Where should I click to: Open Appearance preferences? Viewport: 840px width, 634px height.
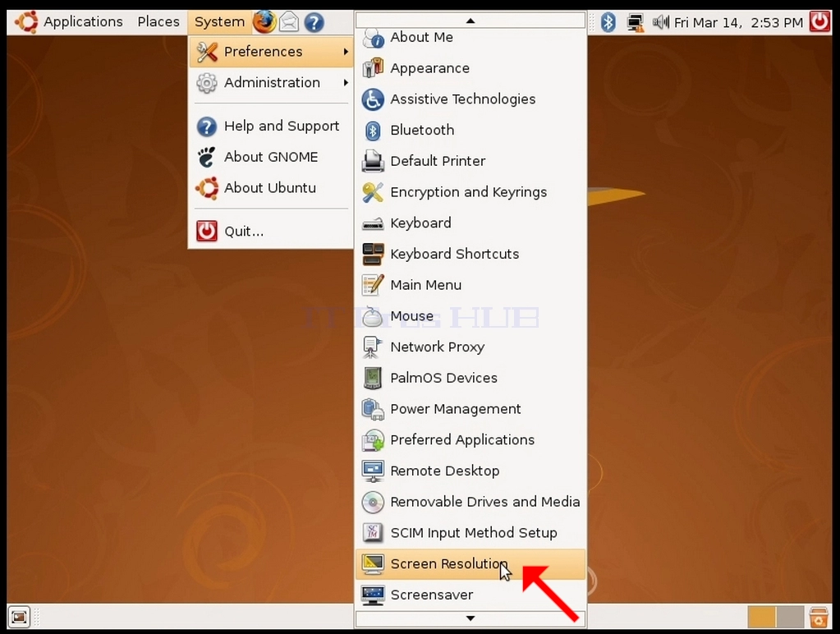point(470,69)
